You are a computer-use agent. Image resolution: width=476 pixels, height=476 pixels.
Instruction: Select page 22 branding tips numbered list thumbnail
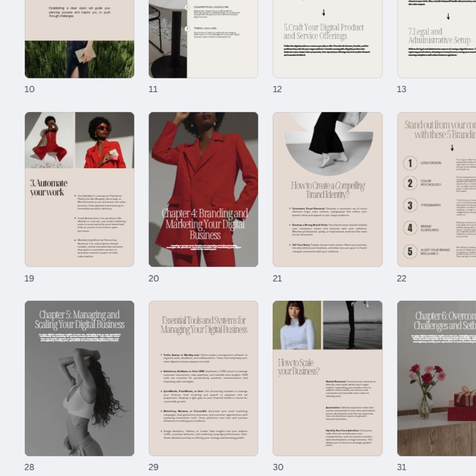point(437,189)
